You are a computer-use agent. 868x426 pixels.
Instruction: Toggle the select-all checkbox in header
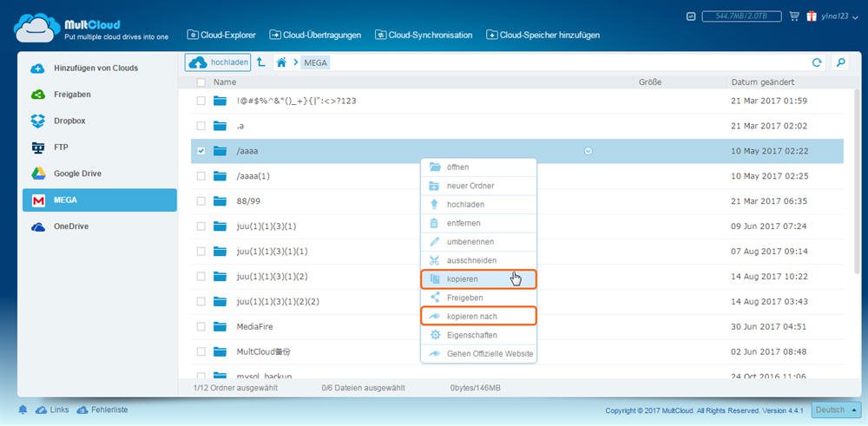(x=201, y=82)
